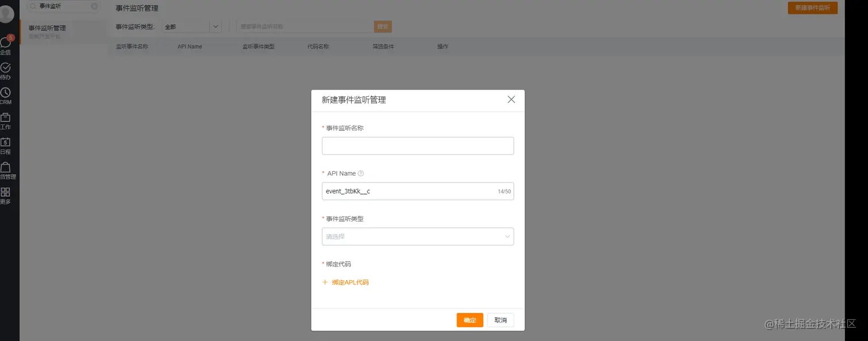Click the 筛选条件 column header

(x=383, y=46)
